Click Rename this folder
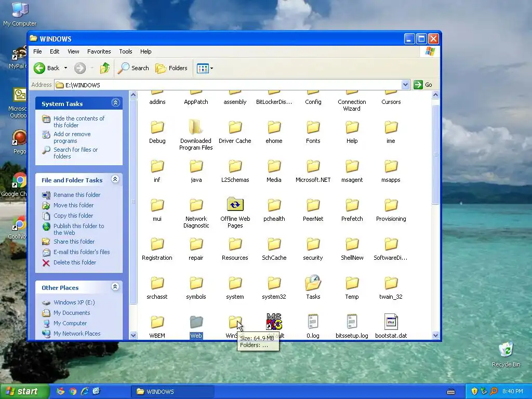This screenshot has width=532, height=399. pyautogui.click(x=77, y=195)
